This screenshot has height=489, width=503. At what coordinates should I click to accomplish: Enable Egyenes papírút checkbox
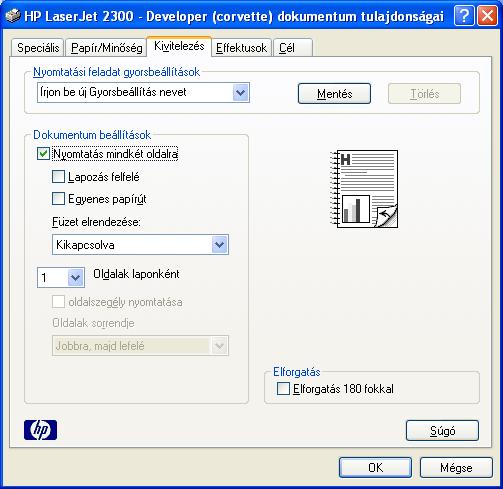58,199
